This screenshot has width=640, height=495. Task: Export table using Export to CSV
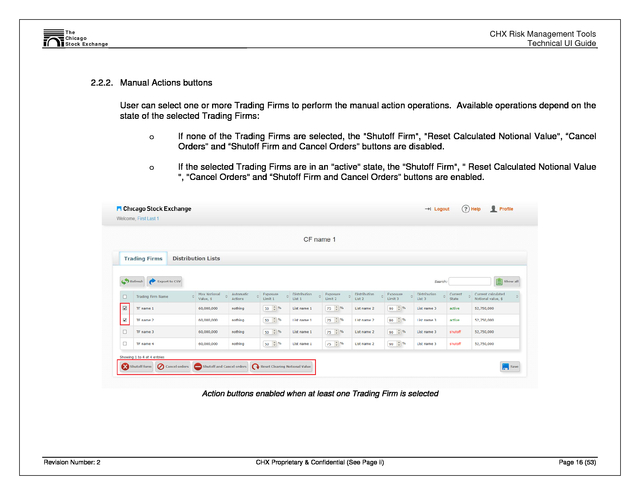point(164,281)
